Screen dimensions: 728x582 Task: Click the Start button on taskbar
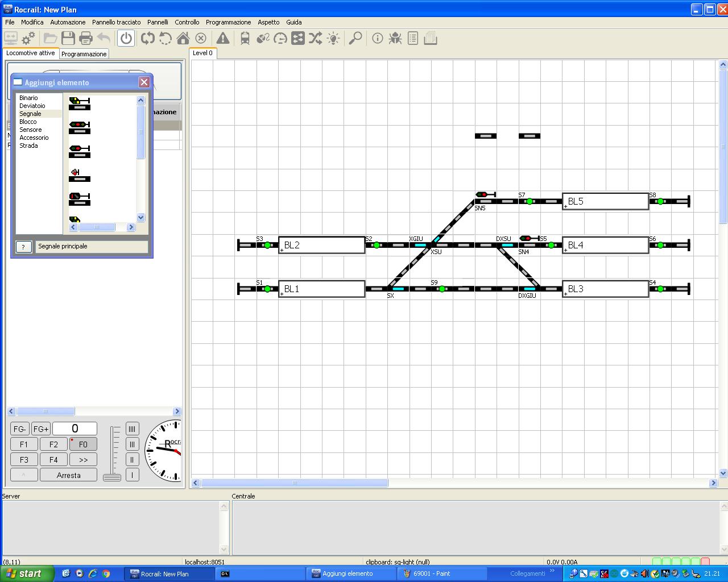(27, 573)
